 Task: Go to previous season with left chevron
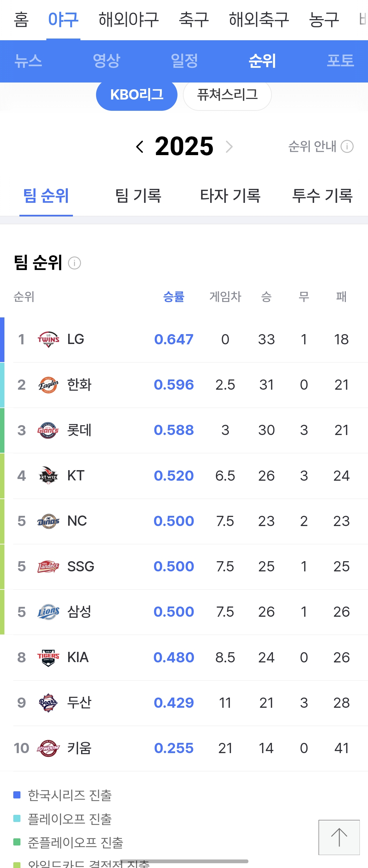[139, 147]
